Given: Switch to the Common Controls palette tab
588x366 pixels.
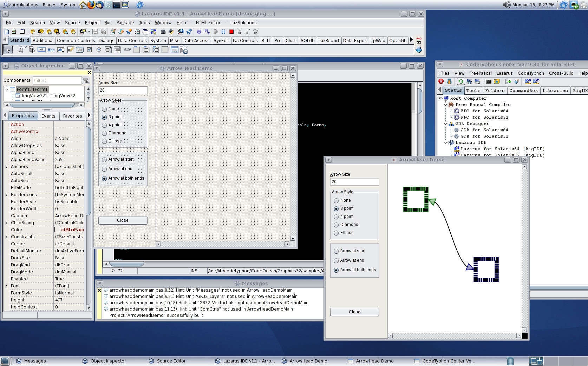Looking at the screenshot, I should 76,41.
